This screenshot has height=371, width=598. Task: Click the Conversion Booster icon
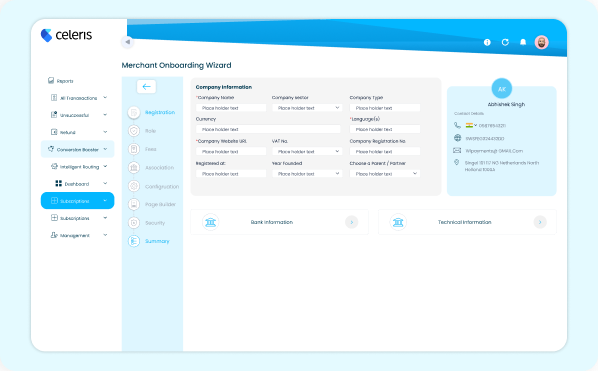(51, 149)
